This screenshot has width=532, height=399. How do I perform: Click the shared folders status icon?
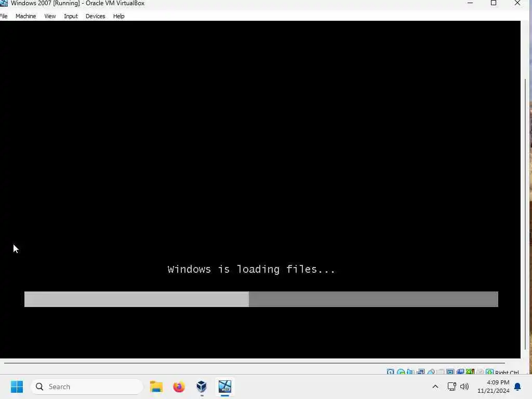click(441, 372)
